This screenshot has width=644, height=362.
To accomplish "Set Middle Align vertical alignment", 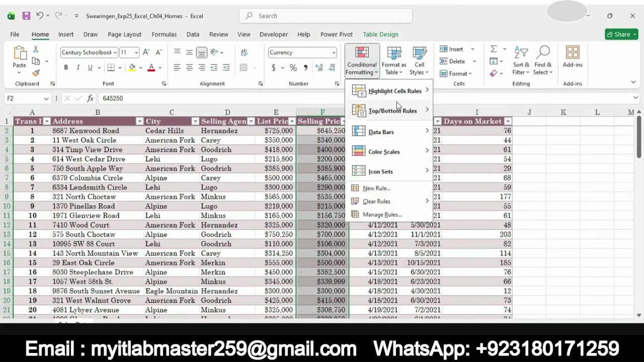I will tap(189, 52).
